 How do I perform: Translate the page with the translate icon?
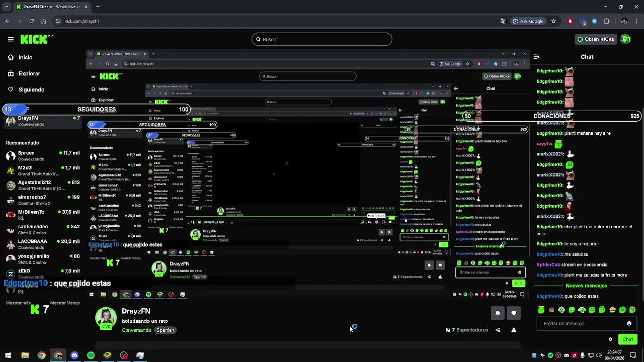[x=503, y=21]
